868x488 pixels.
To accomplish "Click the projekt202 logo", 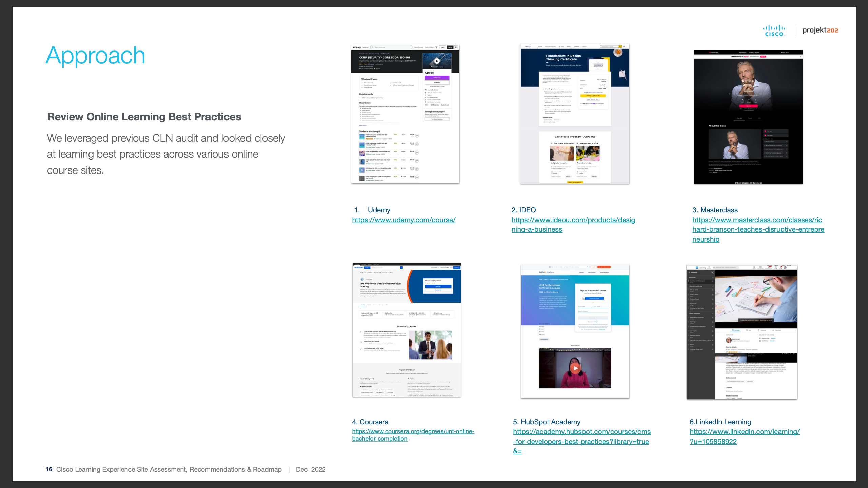I will pos(820,30).
